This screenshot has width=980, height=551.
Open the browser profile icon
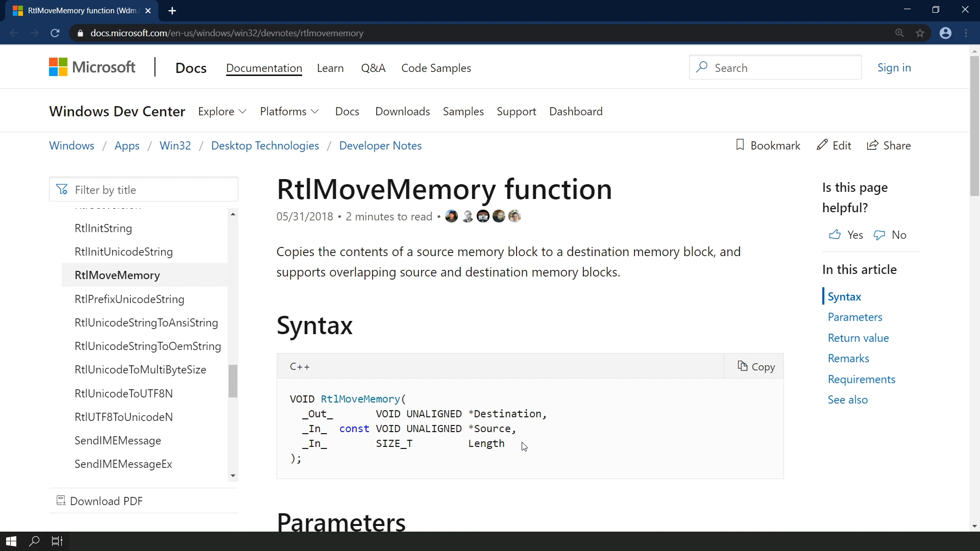tap(946, 33)
